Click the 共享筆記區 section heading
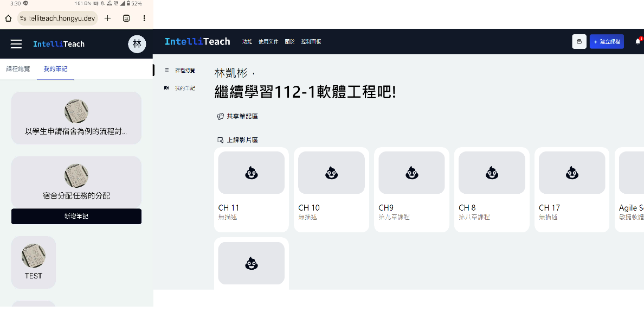 [x=242, y=116]
